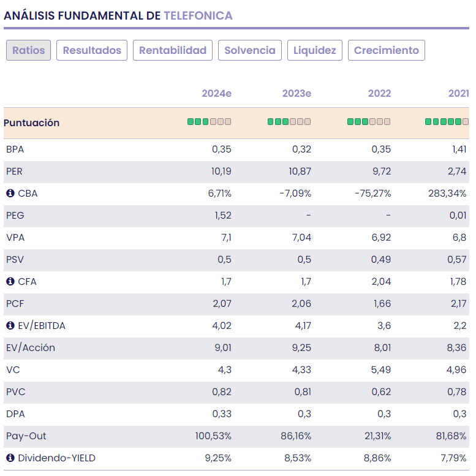Click the 2023e column header
The height and width of the screenshot is (476, 476).
tap(297, 94)
